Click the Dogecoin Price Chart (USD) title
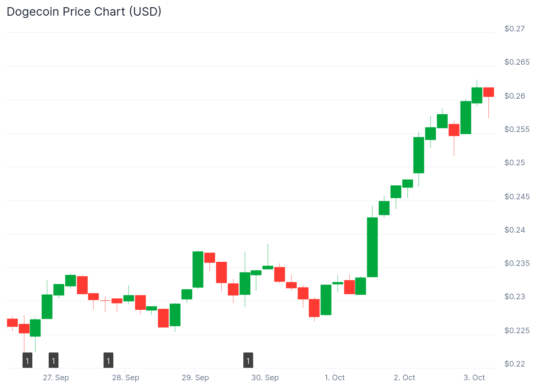 pyautogui.click(x=84, y=12)
